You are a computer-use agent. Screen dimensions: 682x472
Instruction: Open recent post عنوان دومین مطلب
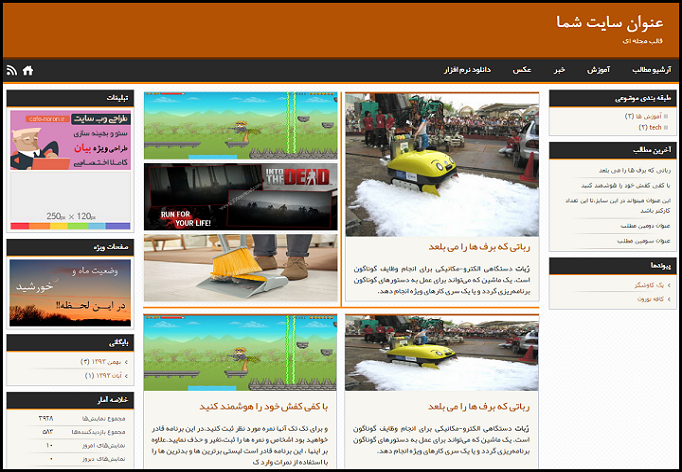645,226
